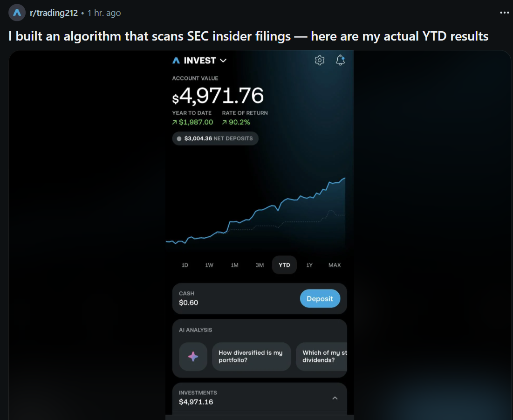Open the settings gear icon
Image resolution: width=513 pixels, height=420 pixels.
(319, 60)
